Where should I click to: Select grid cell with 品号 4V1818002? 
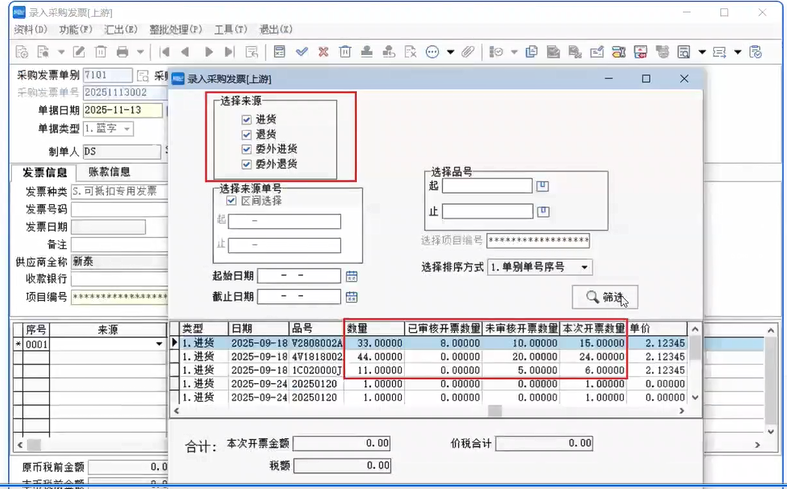pyautogui.click(x=317, y=356)
